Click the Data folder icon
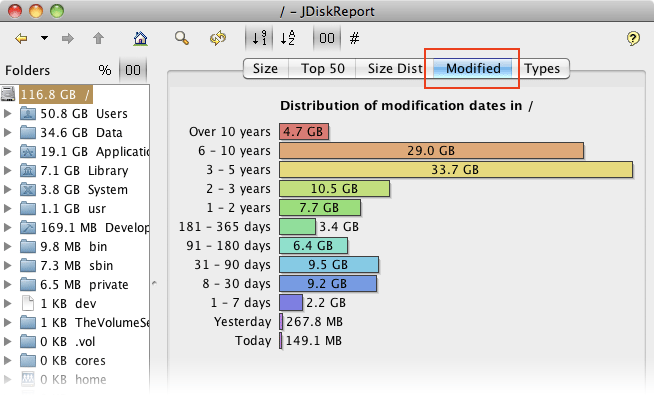Viewport: 654px width, 401px height. tap(28, 132)
